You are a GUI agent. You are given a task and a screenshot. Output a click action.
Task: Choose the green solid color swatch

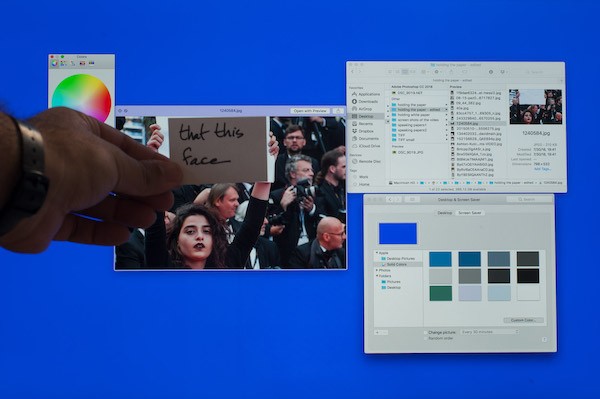440,293
